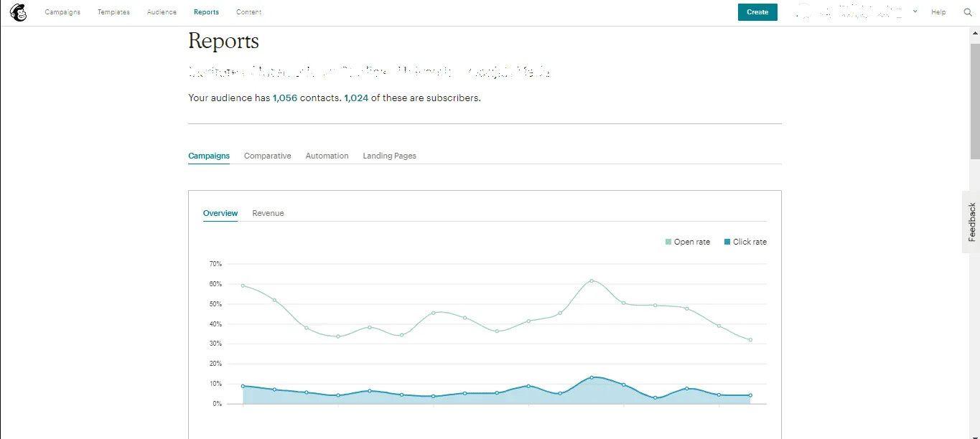Click the 1,024 subscribers link

(x=356, y=98)
